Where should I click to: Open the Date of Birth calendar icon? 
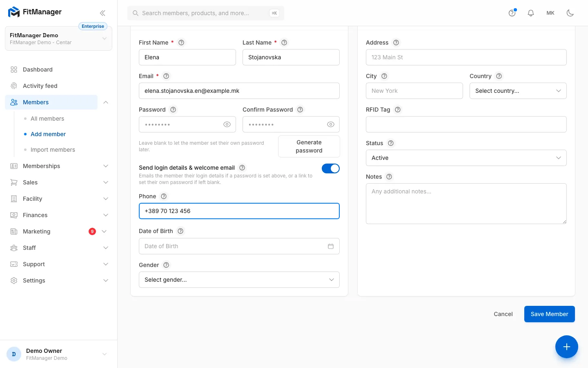(x=331, y=246)
